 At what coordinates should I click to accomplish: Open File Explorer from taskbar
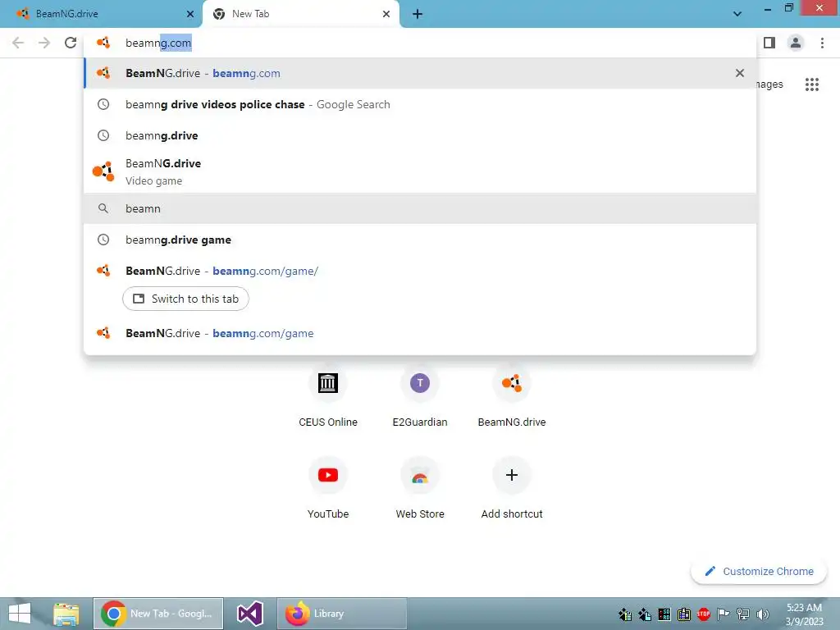pyautogui.click(x=66, y=614)
